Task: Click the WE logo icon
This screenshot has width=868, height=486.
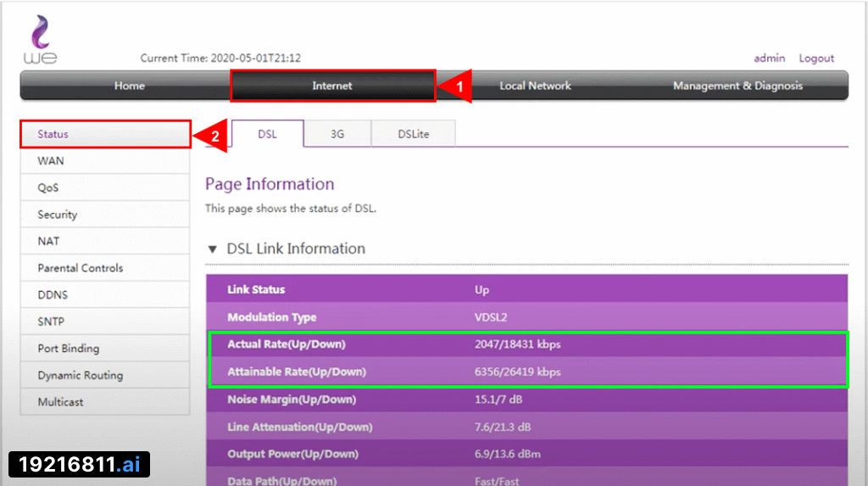Action: [40, 41]
